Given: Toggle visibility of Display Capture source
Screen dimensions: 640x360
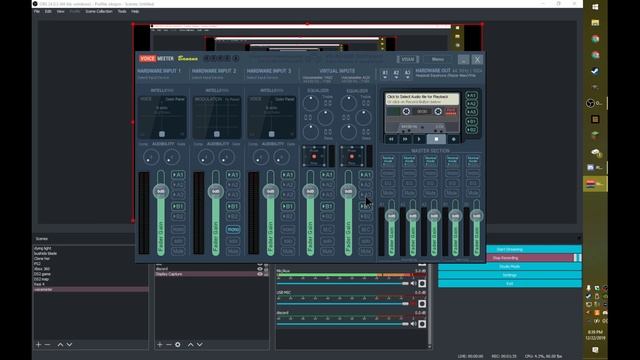Looking at the screenshot, I should (x=260, y=274).
